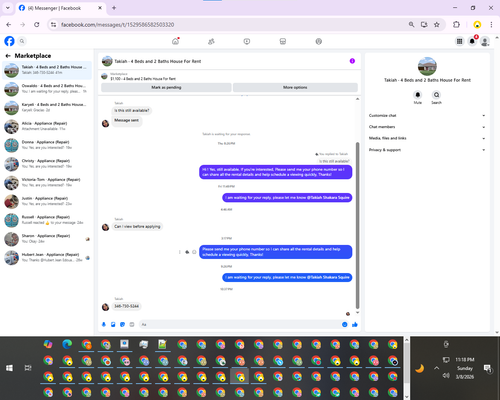Search in conversation using the Search icon
The image size is (500, 400).
point(436,95)
